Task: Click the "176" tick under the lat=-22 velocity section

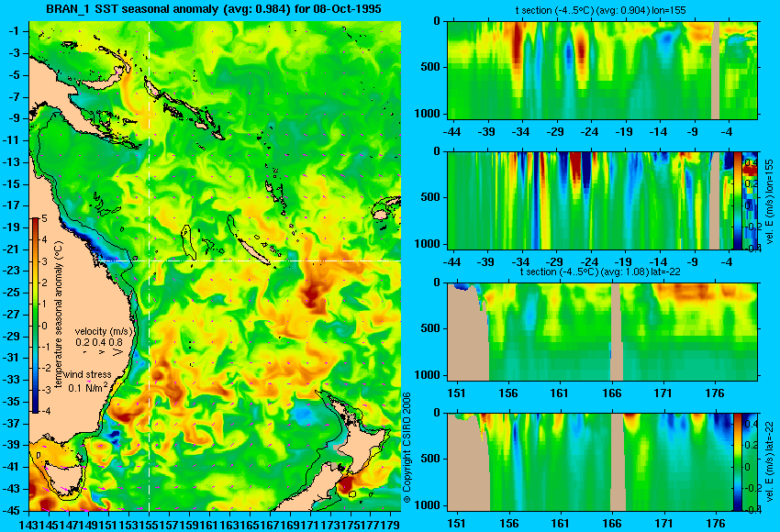Action: click(x=716, y=524)
